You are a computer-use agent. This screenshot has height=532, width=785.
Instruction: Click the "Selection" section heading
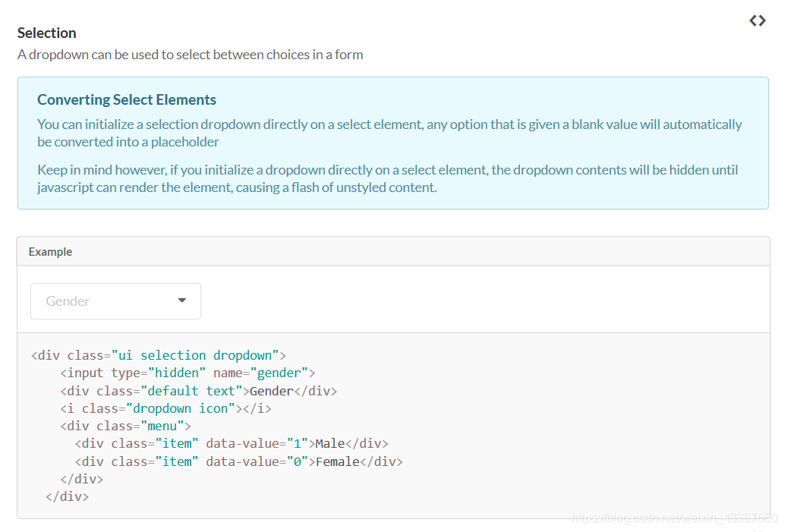(x=47, y=33)
